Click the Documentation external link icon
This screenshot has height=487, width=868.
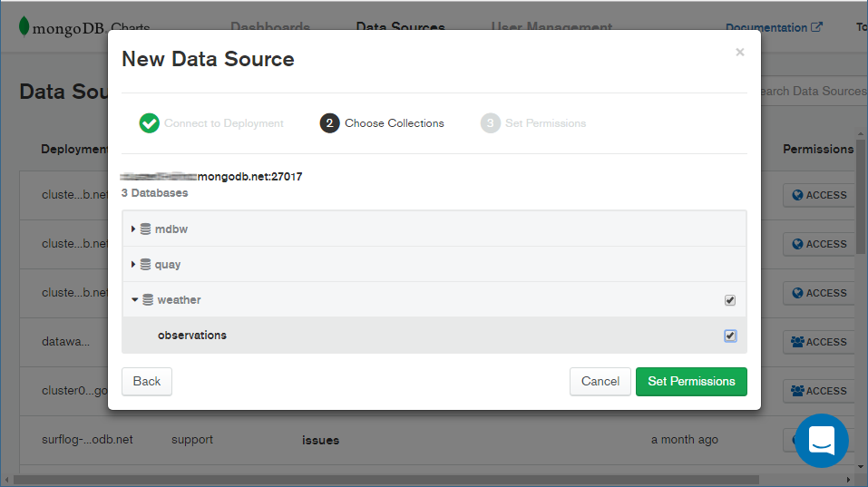(x=816, y=27)
